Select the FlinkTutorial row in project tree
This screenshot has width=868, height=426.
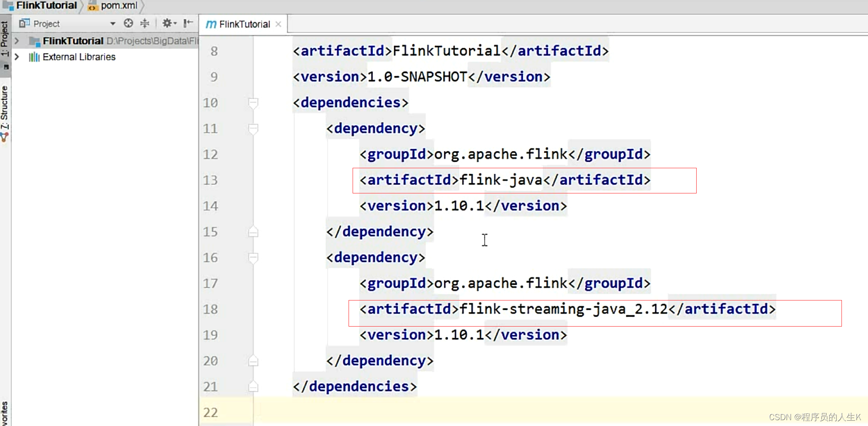(105, 41)
